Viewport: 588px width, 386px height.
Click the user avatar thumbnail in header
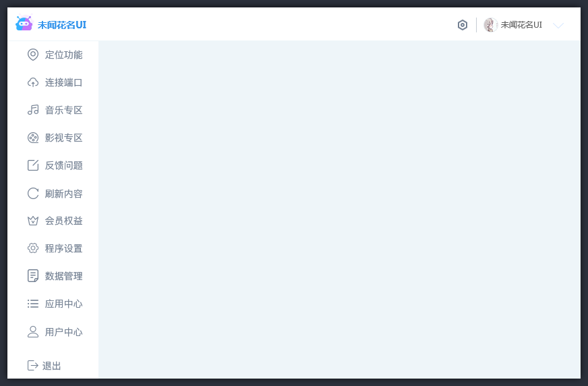point(490,25)
